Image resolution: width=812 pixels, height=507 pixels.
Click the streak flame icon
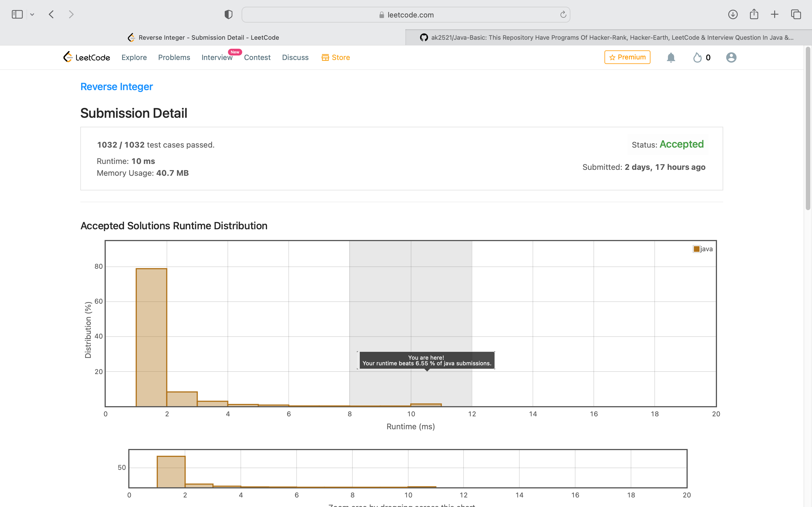(697, 57)
